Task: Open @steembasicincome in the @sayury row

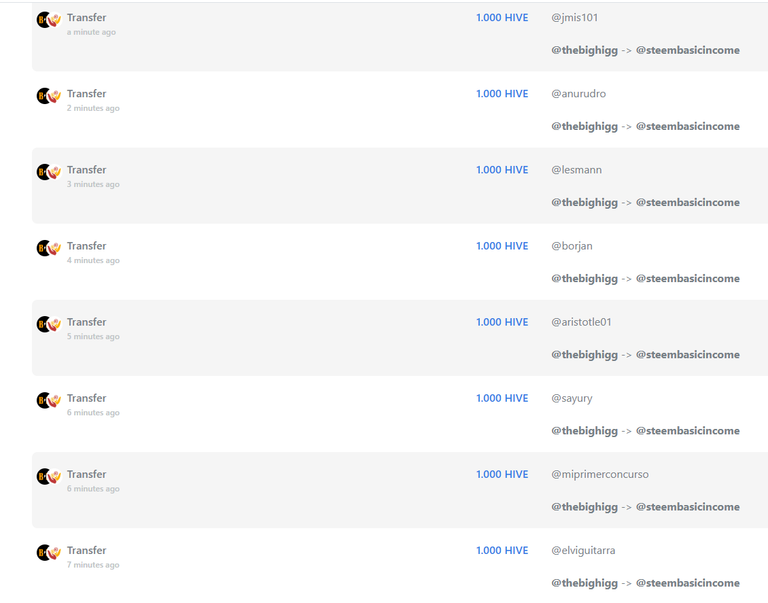Action: pos(687,431)
